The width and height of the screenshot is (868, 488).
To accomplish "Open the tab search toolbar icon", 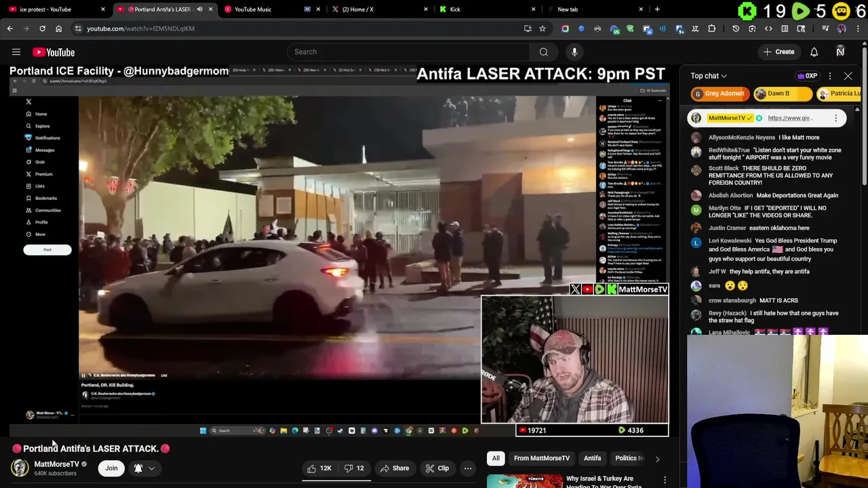I will point(801,28).
